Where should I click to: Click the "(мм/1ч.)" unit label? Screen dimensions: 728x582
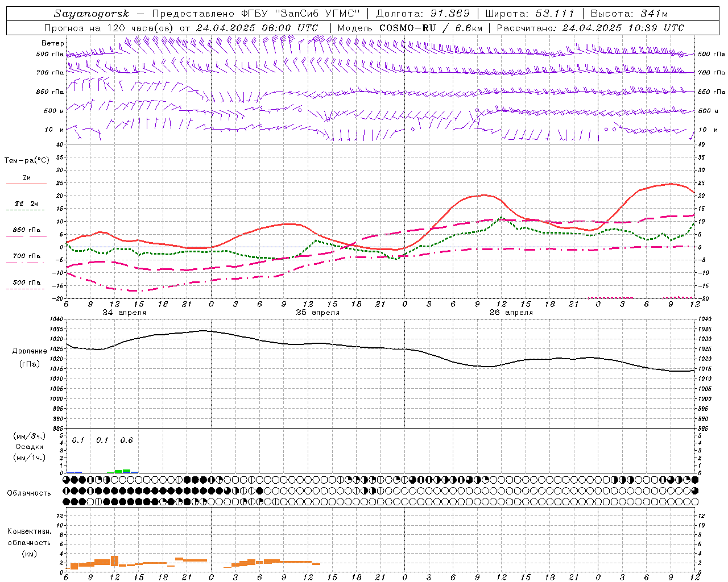[30, 458]
